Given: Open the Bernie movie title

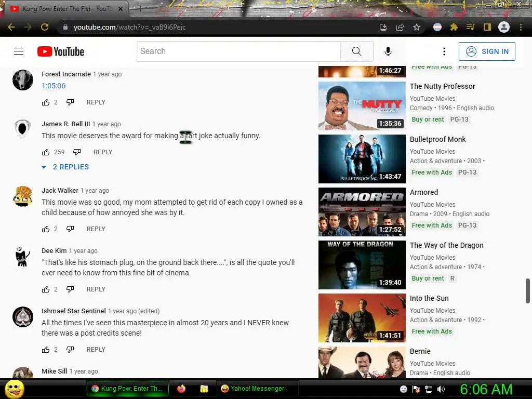Looking at the screenshot, I should pyautogui.click(x=420, y=352).
